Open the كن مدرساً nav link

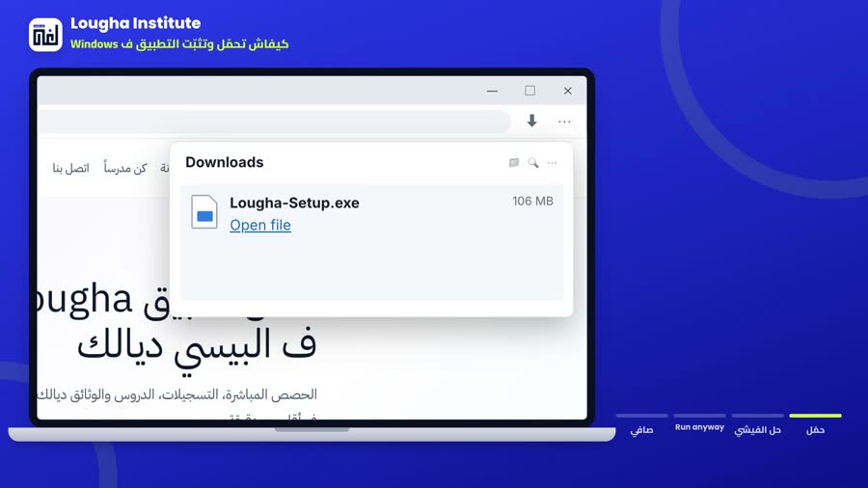click(x=125, y=168)
